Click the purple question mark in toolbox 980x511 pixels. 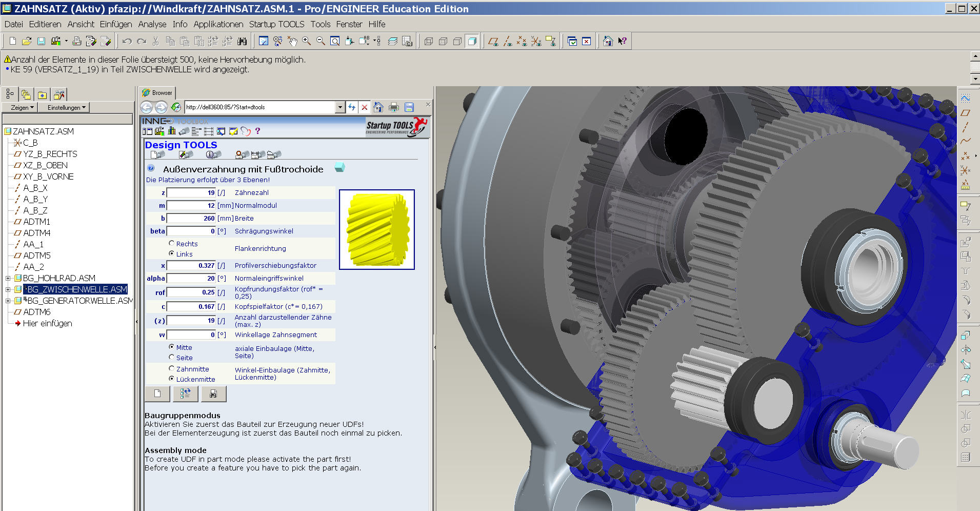point(257,131)
